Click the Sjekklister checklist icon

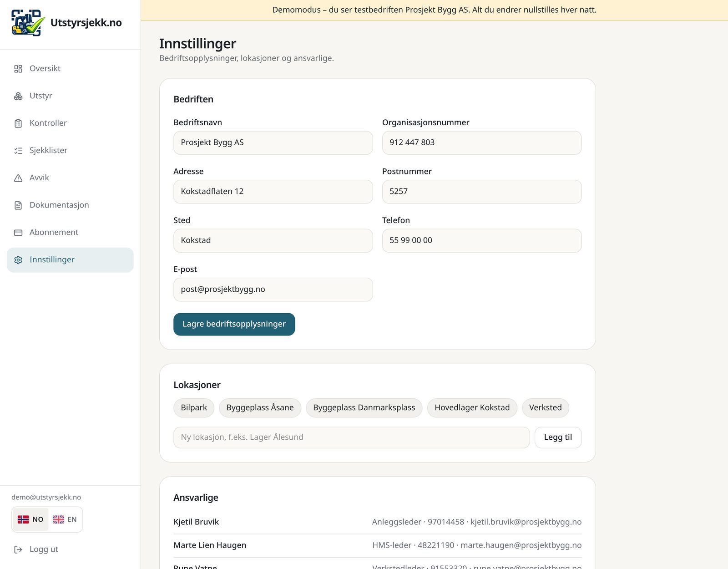pyautogui.click(x=18, y=151)
